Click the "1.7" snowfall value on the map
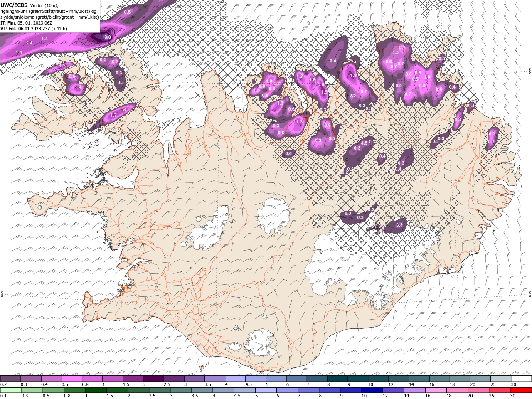 pos(113,115)
